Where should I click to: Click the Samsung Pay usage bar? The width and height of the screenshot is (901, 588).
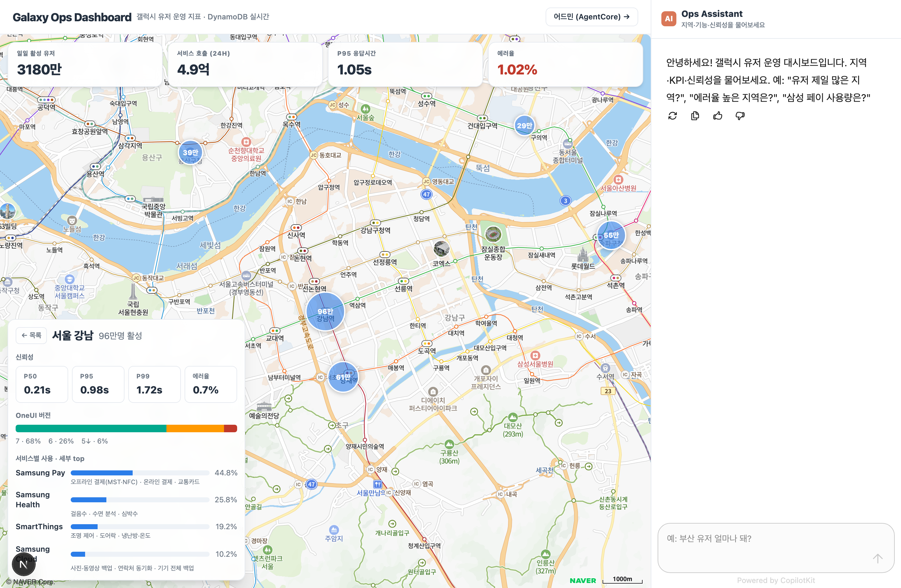point(140,473)
